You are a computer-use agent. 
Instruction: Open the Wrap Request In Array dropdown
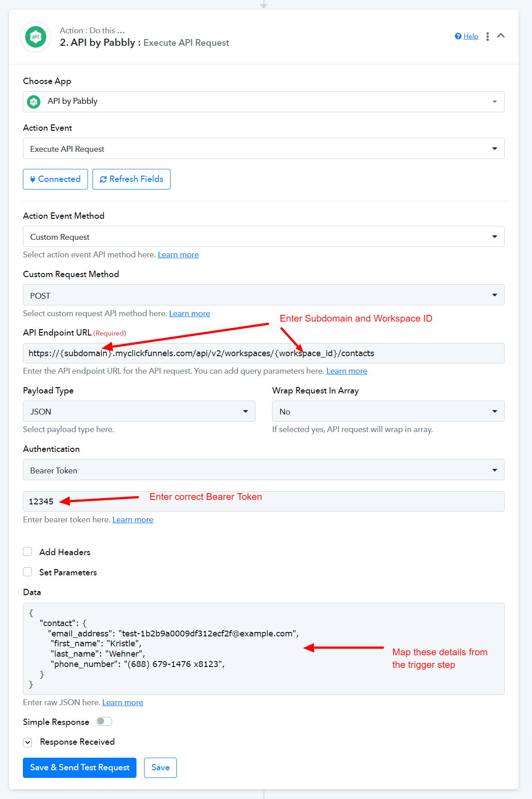(x=388, y=411)
